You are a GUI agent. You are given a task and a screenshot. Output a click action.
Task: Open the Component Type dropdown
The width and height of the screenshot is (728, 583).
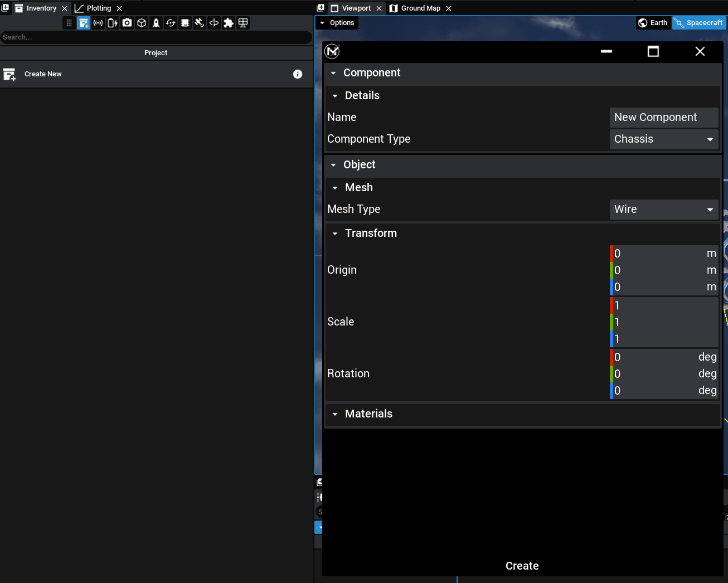(x=663, y=139)
